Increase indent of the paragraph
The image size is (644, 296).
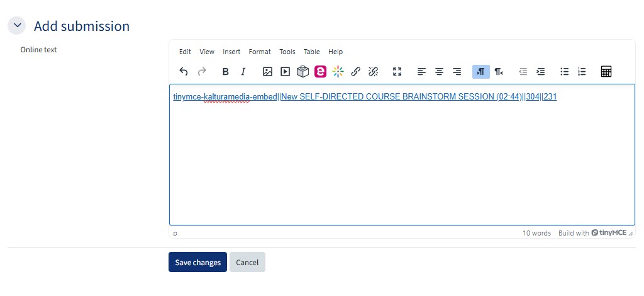pyautogui.click(x=540, y=72)
